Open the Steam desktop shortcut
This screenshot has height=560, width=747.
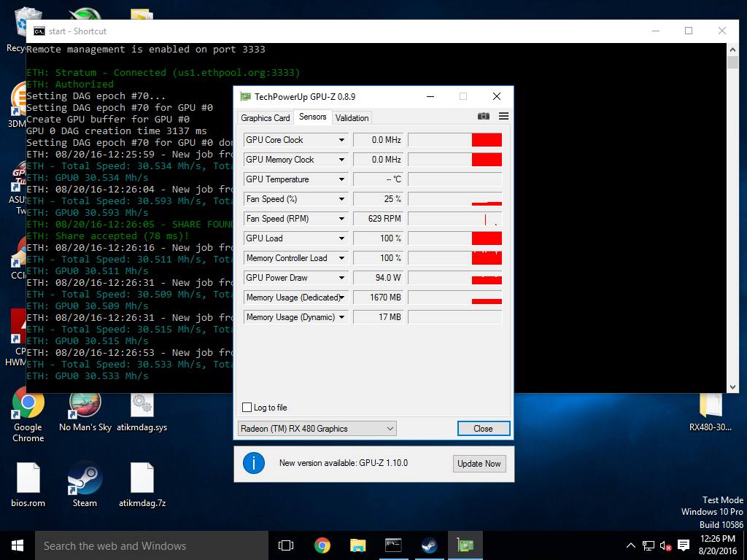(85, 484)
